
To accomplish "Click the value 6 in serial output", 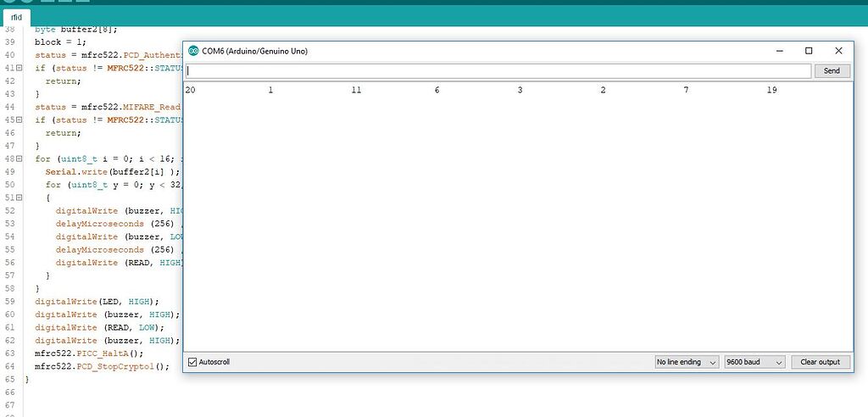I will click(x=437, y=90).
